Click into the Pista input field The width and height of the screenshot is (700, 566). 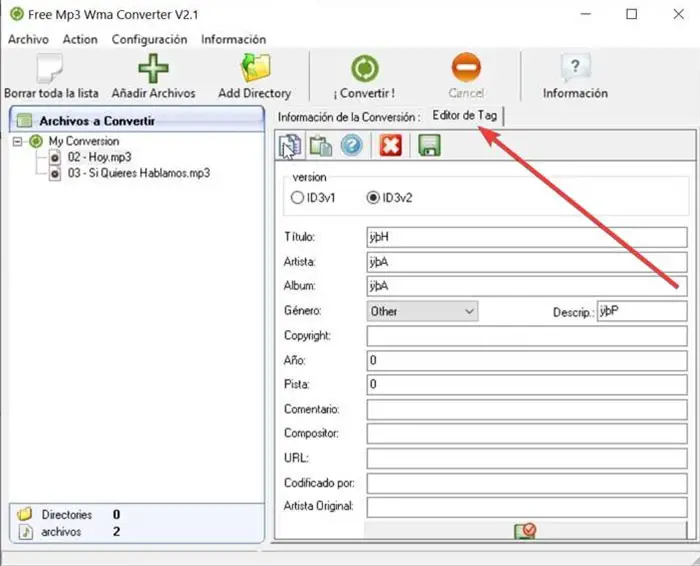tap(527, 385)
